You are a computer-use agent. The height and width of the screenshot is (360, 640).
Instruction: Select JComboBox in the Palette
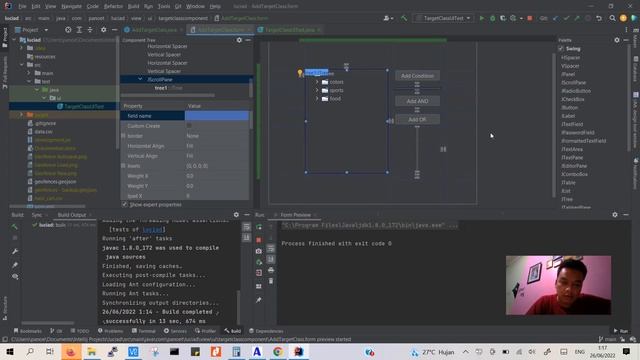click(x=574, y=174)
